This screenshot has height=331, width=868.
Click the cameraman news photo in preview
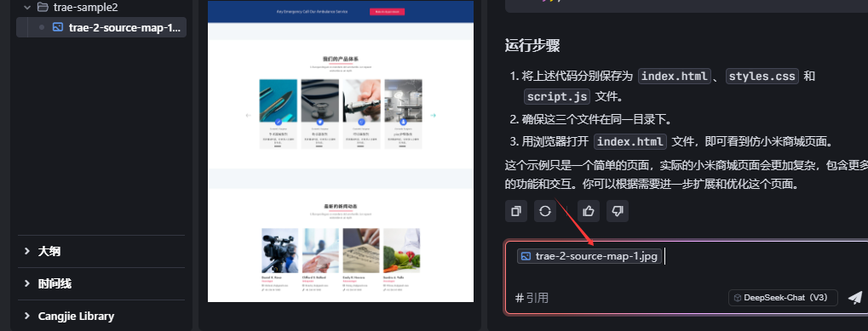pyautogui.click(x=279, y=250)
